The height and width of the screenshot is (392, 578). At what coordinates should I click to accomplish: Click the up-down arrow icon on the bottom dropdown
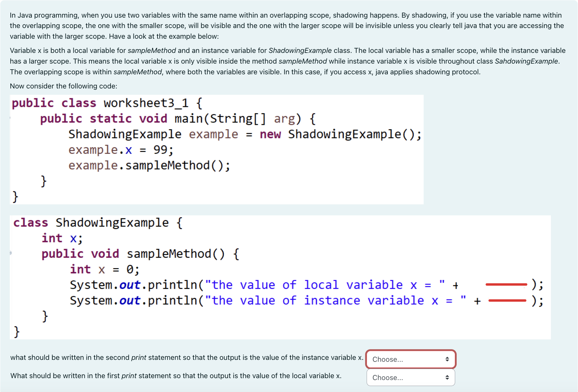pyautogui.click(x=448, y=378)
